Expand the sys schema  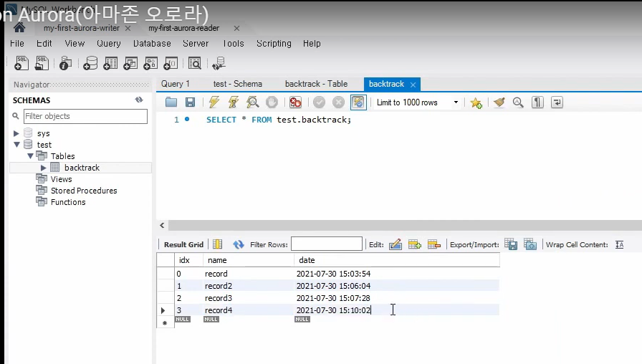[x=16, y=133]
